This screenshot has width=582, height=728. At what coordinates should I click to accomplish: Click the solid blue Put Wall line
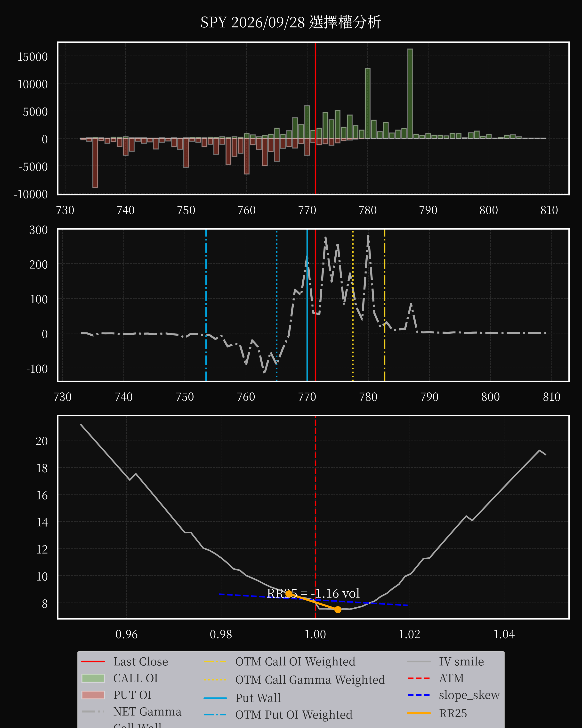(307, 305)
